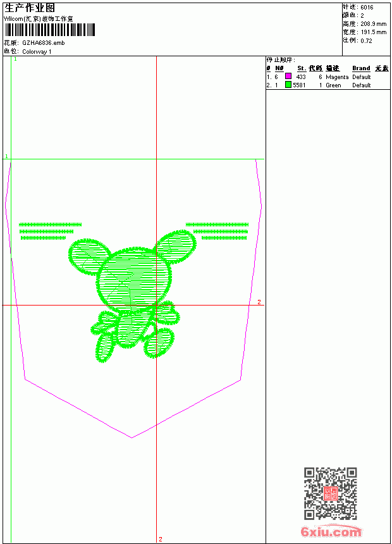Click the 'Colorway 1' value
This screenshot has width=392, height=544.
pos(37,52)
